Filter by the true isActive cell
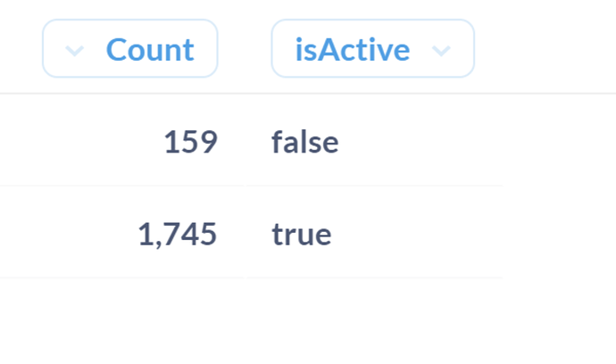 pos(302,235)
